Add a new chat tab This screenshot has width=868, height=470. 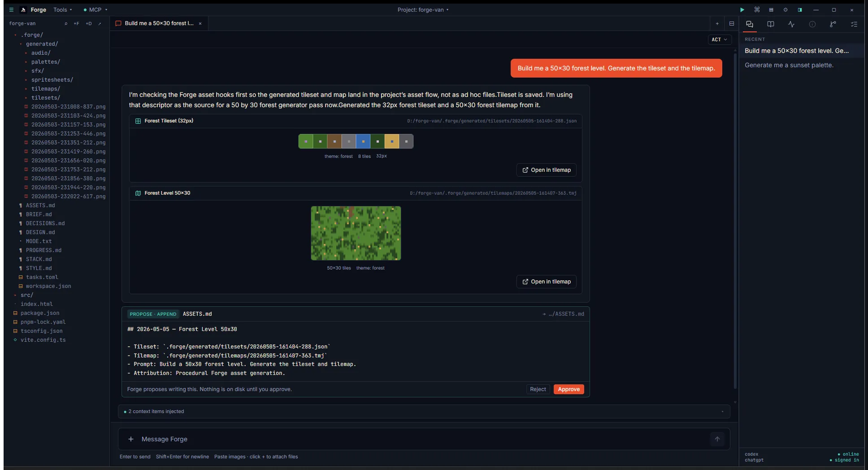tap(717, 23)
